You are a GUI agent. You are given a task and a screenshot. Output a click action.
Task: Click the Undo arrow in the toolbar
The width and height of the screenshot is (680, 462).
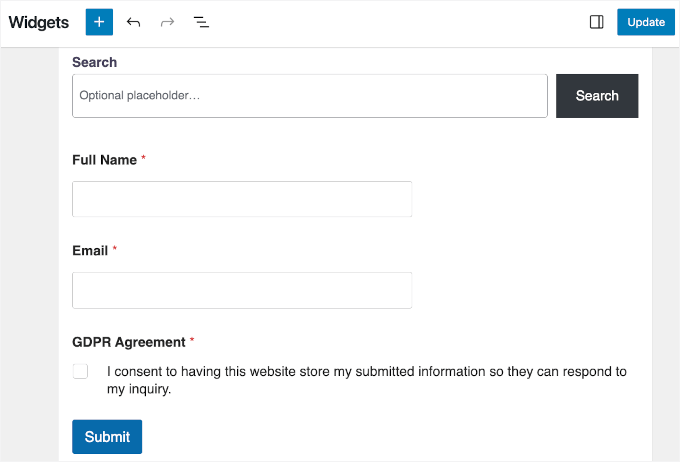pos(134,22)
